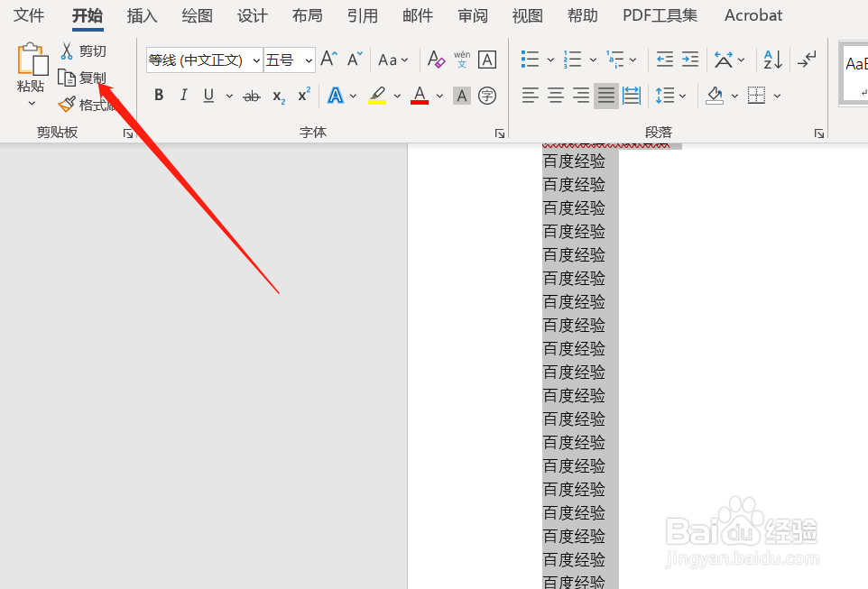
Task: Click the 复制 (Copy) button
Action: click(91, 77)
